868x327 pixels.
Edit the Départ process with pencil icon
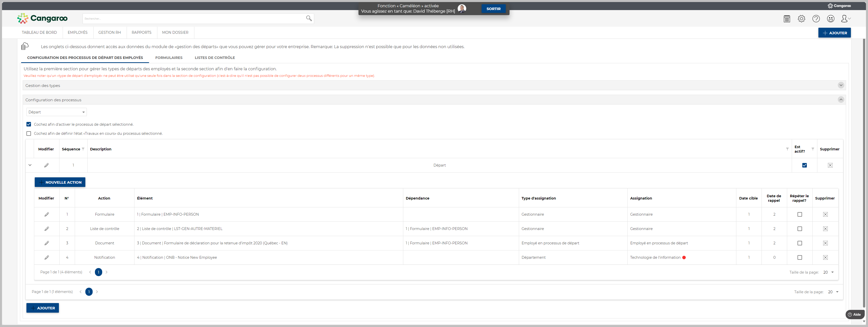[47, 165]
